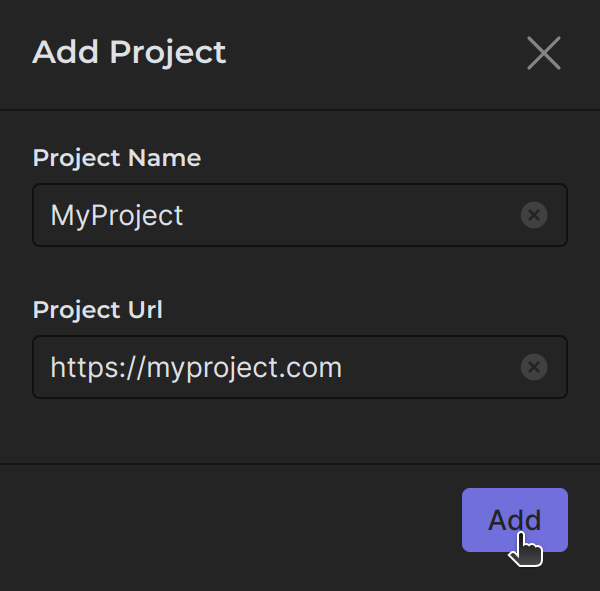Click the MyProject text in the field
Screen dimensions: 600x591
(117, 215)
